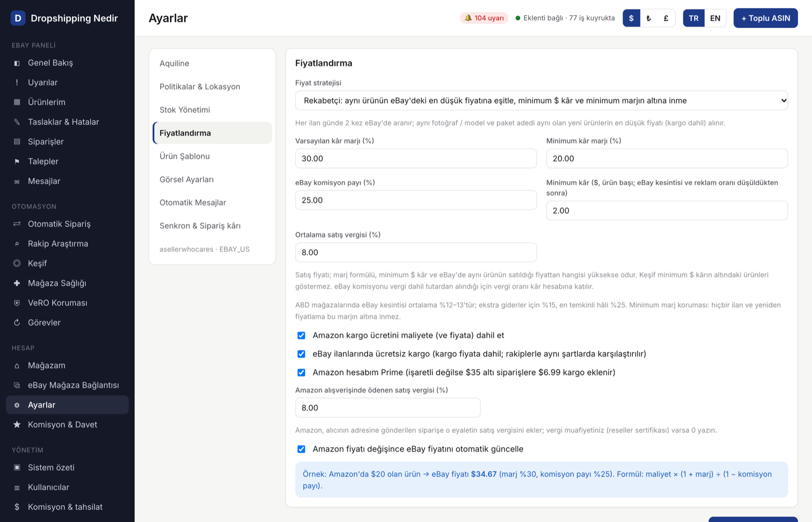Click Ortalama satış vergisi input field
Screen dimensions: 812x522
click(416, 252)
